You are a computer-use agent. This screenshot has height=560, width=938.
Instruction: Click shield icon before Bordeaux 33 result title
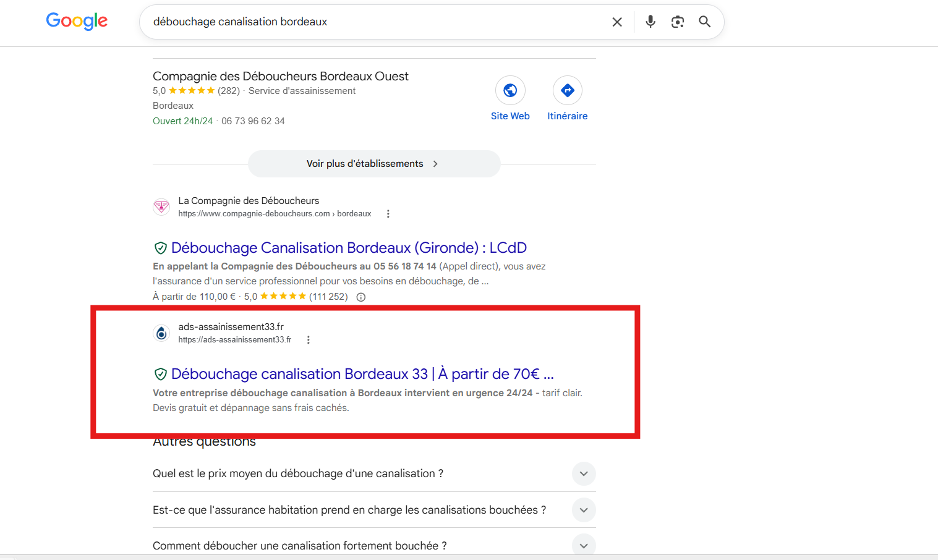(160, 374)
